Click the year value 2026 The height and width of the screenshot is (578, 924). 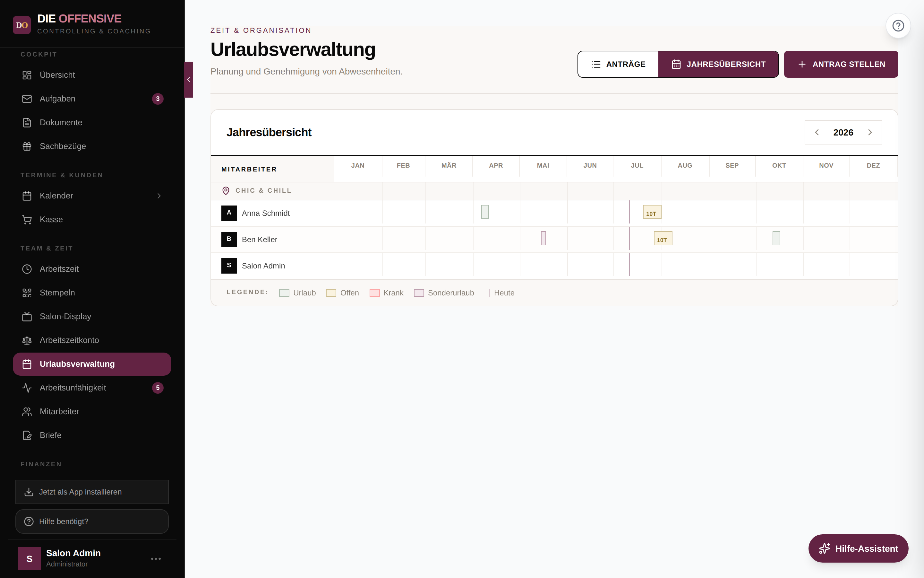click(x=843, y=132)
